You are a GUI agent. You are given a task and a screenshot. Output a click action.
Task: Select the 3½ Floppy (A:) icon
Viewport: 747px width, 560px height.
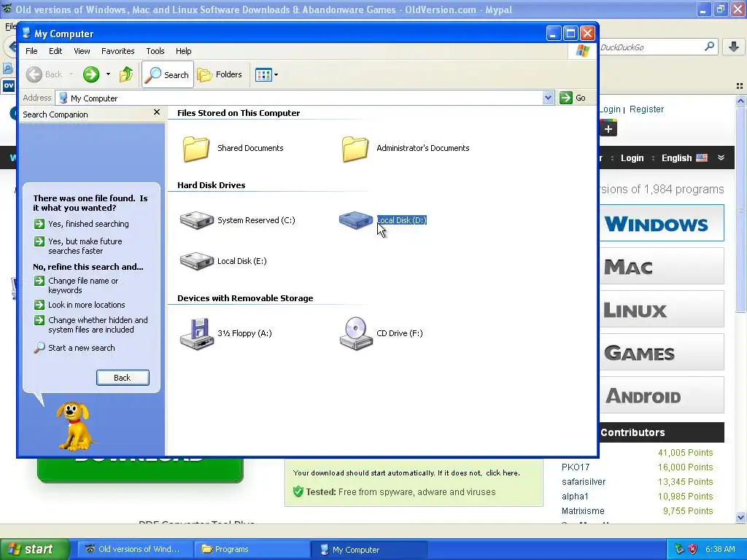pyautogui.click(x=196, y=333)
